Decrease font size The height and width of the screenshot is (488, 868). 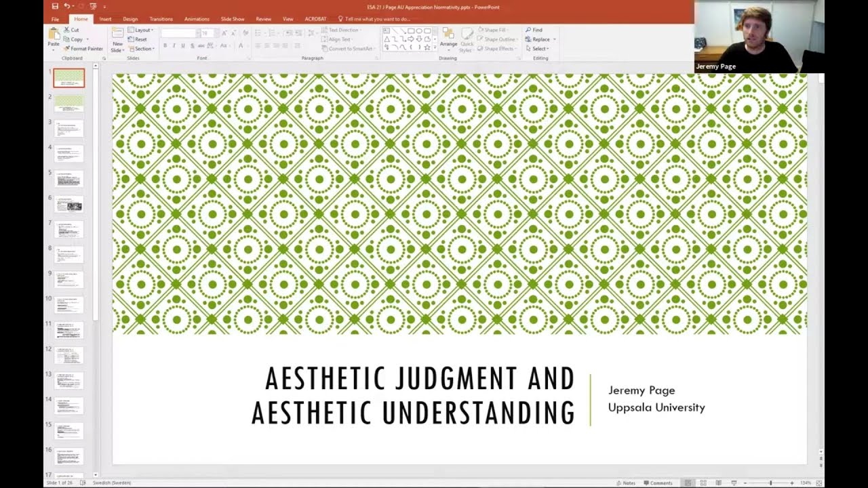pyautogui.click(x=233, y=33)
